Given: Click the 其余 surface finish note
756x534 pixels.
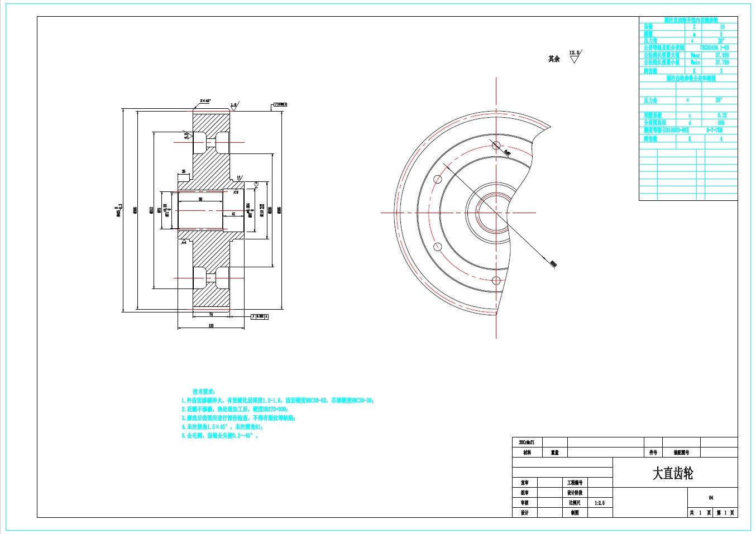Looking at the screenshot, I should click(x=554, y=59).
